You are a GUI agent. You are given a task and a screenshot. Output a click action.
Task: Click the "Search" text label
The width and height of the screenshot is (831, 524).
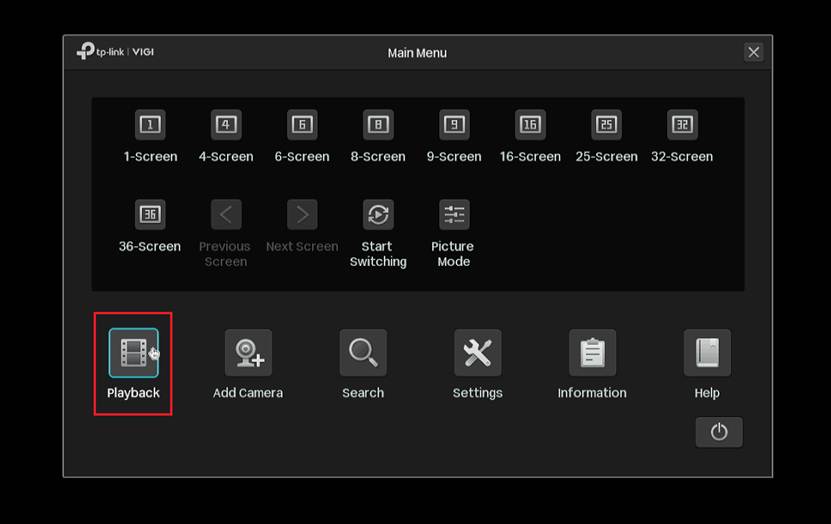click(363, 393)
